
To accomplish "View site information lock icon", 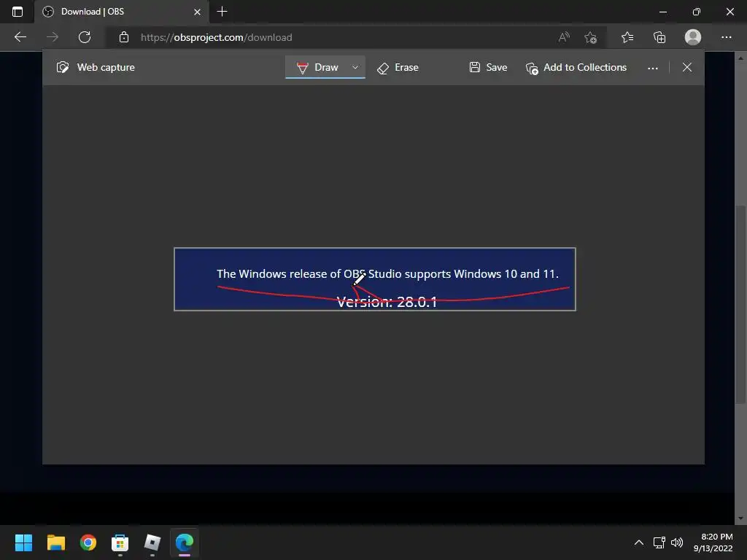I will click(124, 37).
